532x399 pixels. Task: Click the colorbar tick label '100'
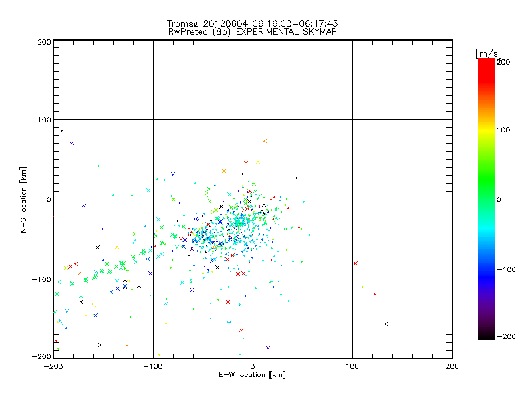click(x=503, y=130)
